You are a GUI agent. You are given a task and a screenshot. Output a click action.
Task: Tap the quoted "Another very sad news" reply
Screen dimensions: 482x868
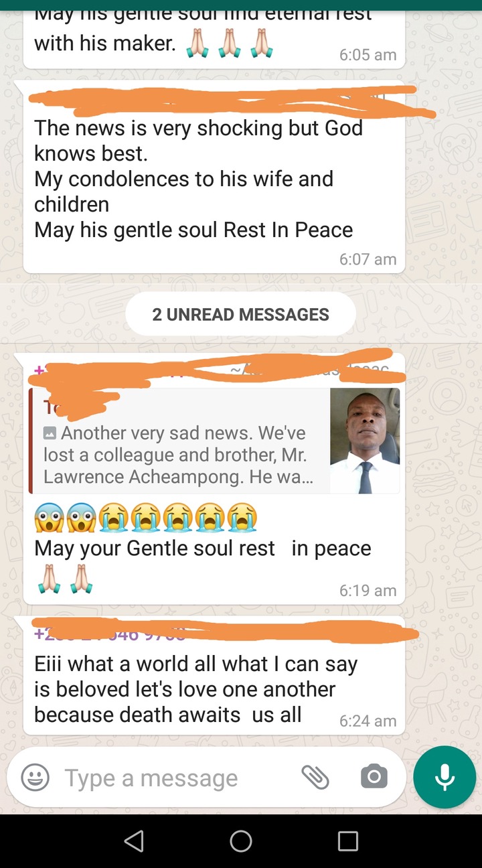point(214,441)
